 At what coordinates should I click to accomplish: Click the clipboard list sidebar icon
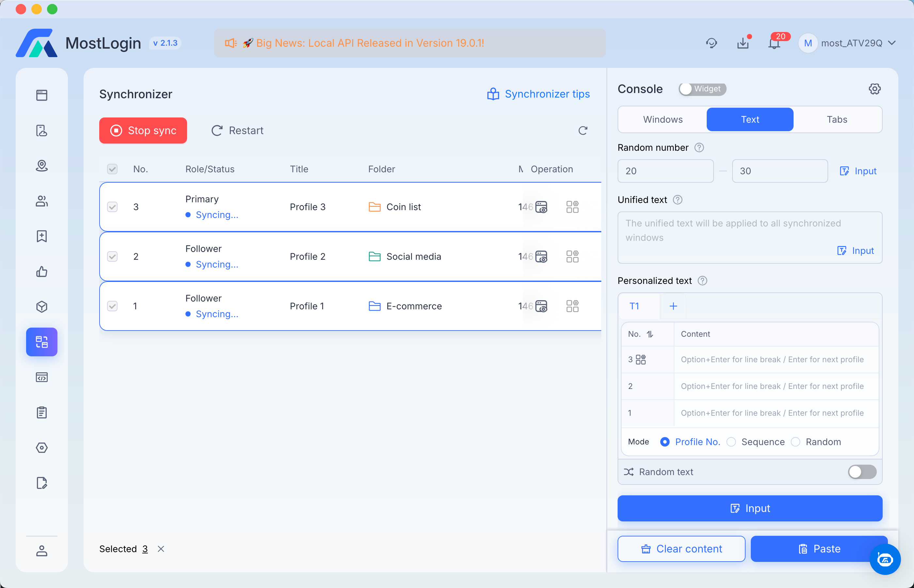[42, 412]
